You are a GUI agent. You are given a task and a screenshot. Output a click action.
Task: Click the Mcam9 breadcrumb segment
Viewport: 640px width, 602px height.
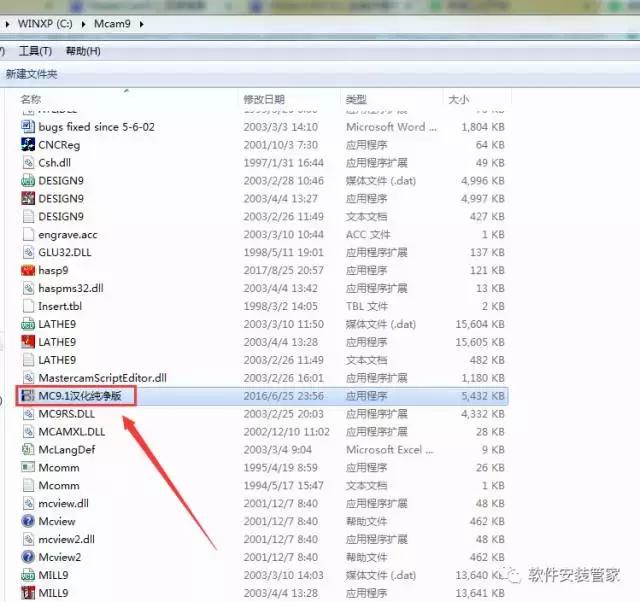[112, 24]
